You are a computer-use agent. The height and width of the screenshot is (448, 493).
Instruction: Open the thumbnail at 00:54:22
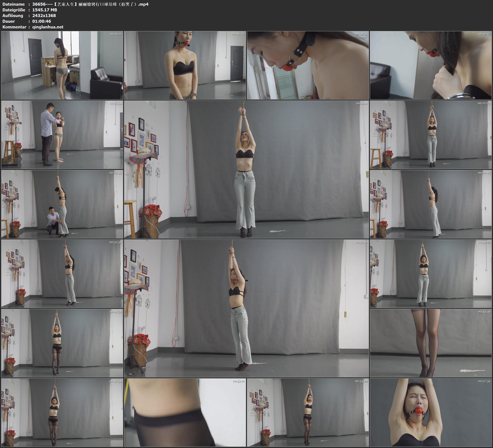click(308, 412)
